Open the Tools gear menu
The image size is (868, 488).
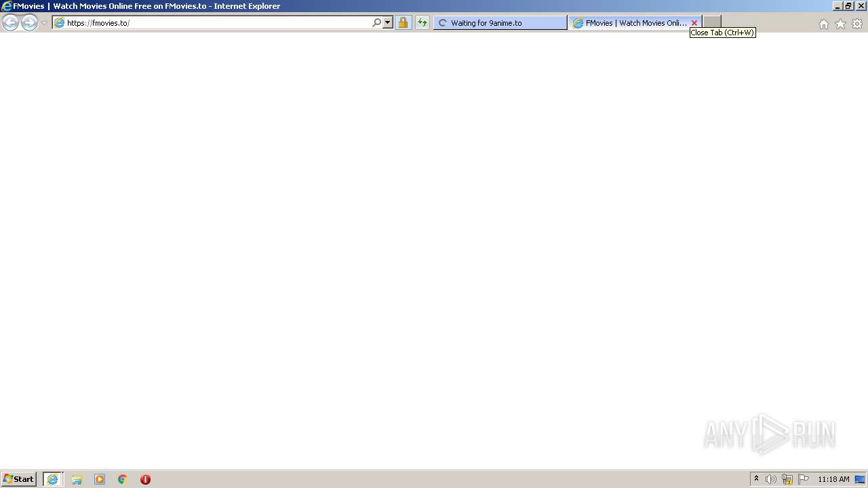click(x=857, y=24)
